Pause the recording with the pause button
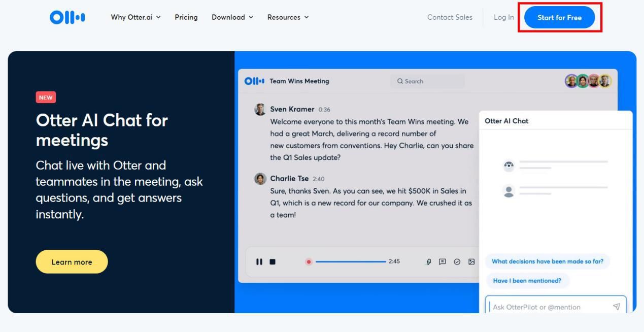Screen dimensions: 644x332 (x=259, y=261)
